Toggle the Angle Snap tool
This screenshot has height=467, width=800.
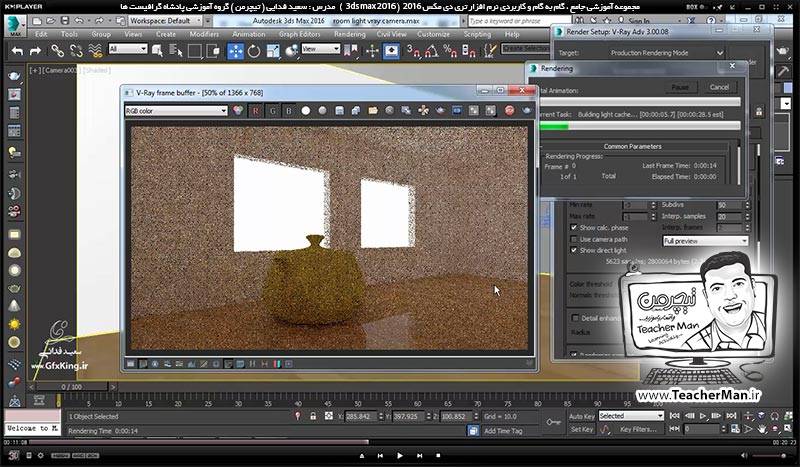(432, 51)
